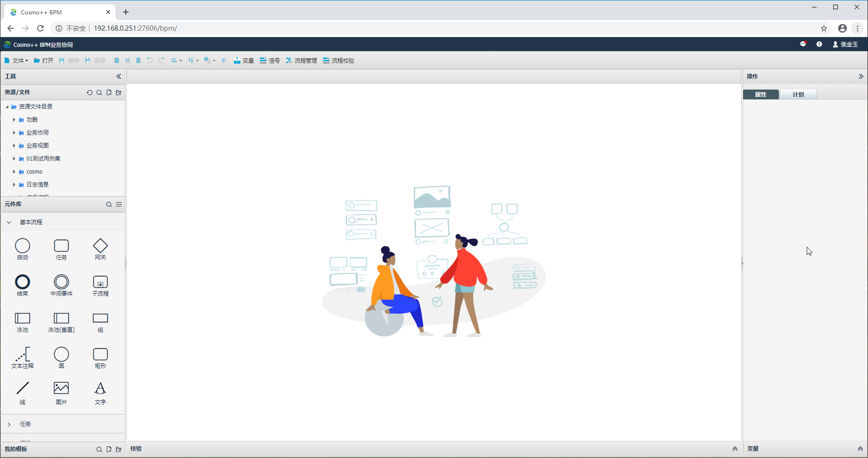Select the 文字 text element

pos(100,393)
